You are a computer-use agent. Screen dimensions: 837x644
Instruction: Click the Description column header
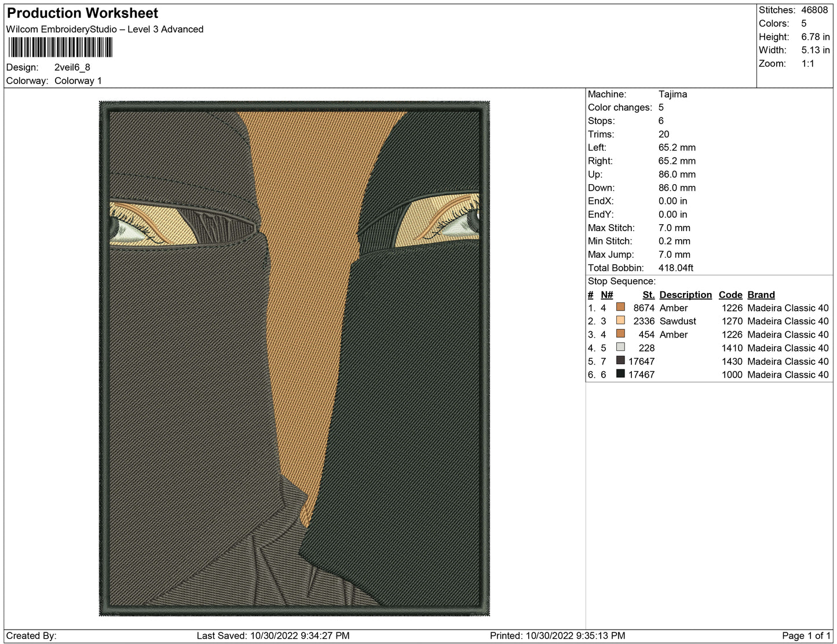point(685,295)
